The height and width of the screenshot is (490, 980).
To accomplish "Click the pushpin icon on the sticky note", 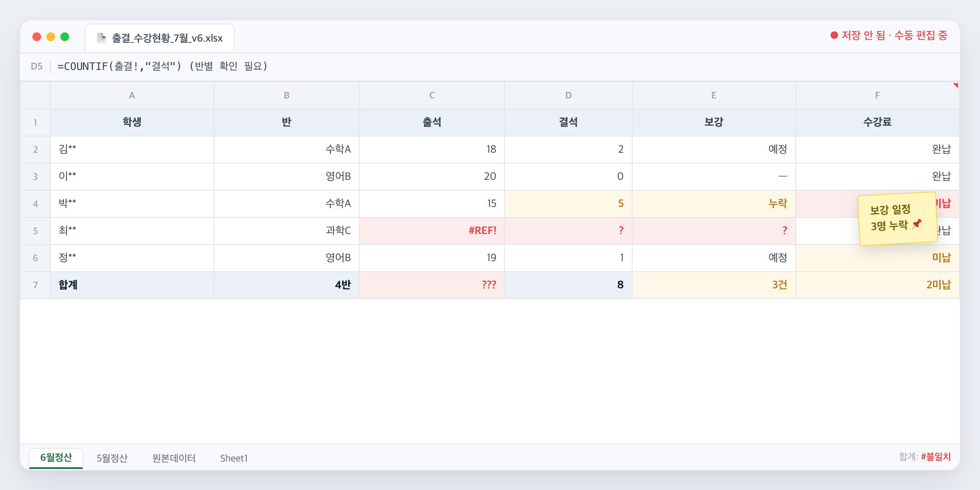I will (x=917, y=224).
